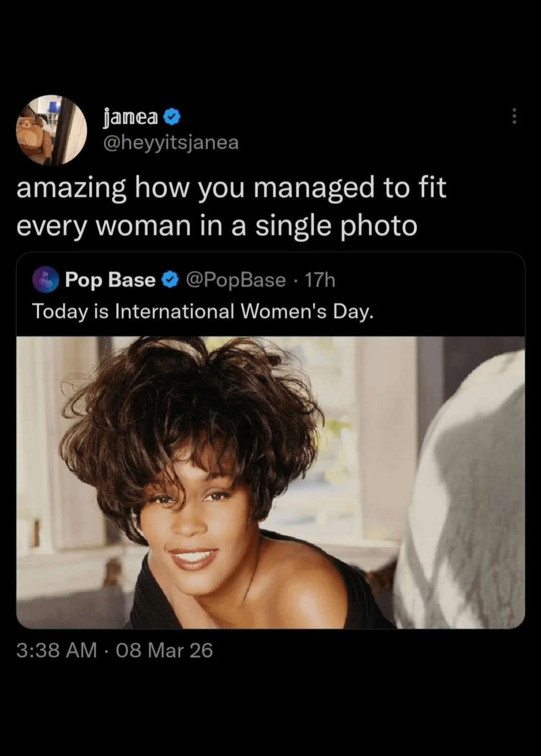
Task: Open the three-dot more options menu
Action: [x=514, y=116]
